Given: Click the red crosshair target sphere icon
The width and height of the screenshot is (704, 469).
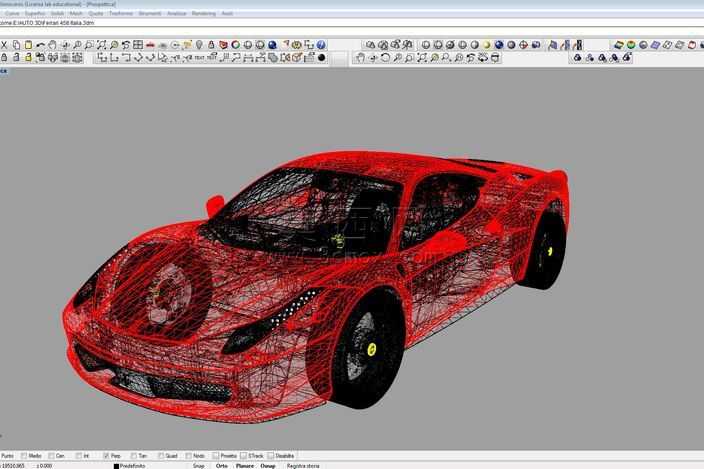Looking at the screenshot, I should [x=523, y=45].
